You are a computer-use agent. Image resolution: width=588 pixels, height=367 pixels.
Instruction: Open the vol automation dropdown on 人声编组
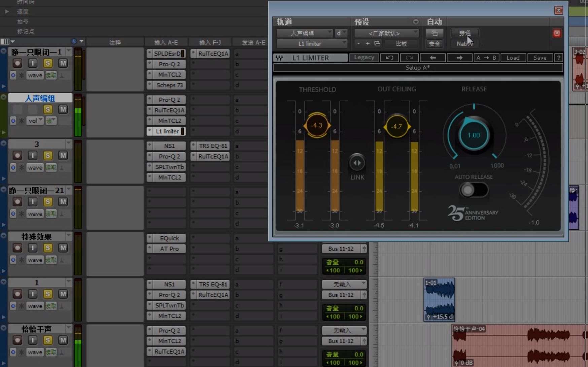tap(35, 121)
